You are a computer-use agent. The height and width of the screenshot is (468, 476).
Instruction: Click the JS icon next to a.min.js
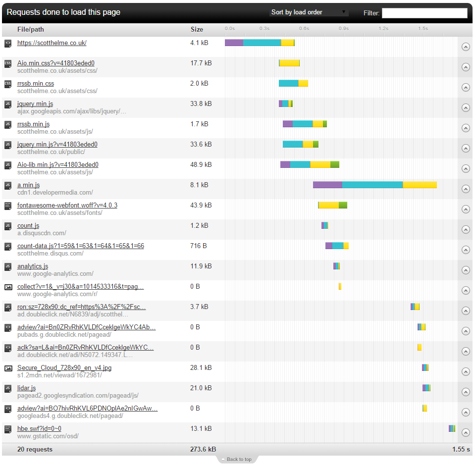click(x=8, y=185)
